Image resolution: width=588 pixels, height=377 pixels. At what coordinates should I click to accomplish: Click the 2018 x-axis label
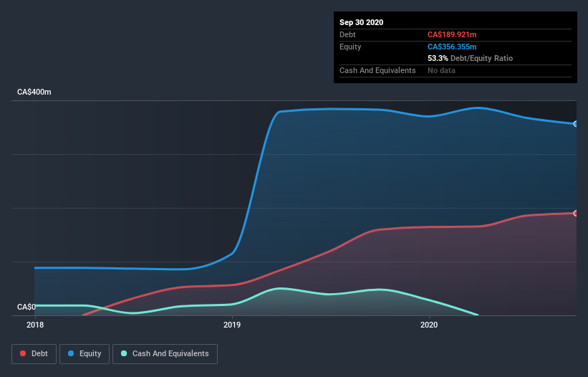tap(35, 325)
